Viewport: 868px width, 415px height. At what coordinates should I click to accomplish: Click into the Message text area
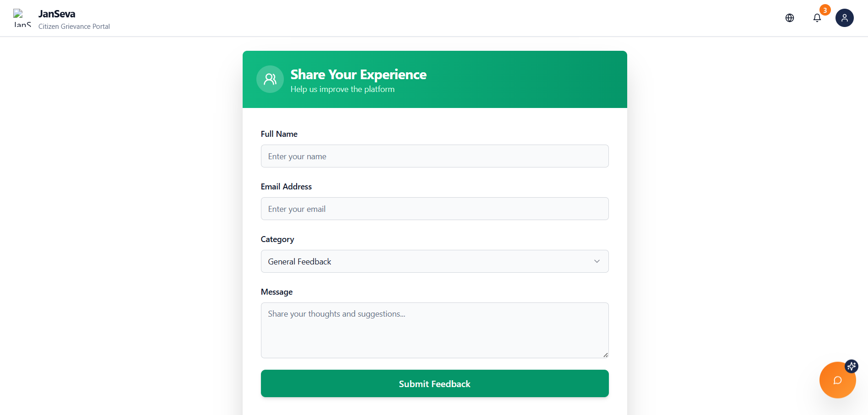pyautogui.click(x=434, y=330)
